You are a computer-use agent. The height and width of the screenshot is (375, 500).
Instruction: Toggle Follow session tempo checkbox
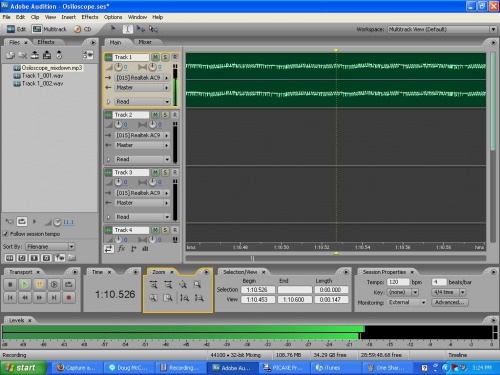coord(6,234)
